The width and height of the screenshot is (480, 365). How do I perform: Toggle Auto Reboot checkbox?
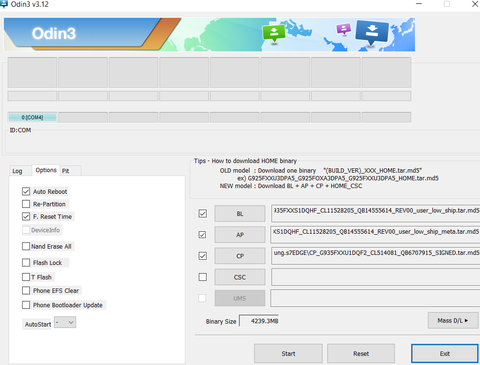(x=26, y=191)
